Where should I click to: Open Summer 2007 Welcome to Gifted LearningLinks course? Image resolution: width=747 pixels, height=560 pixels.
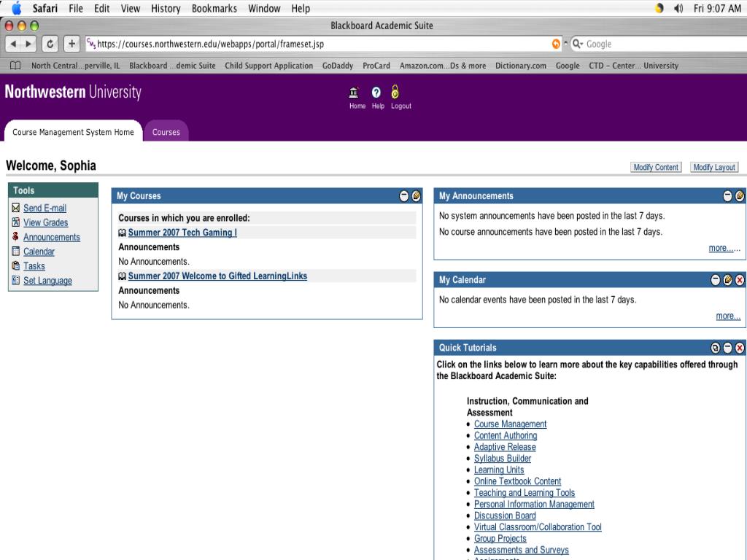(x=217, y=276)
